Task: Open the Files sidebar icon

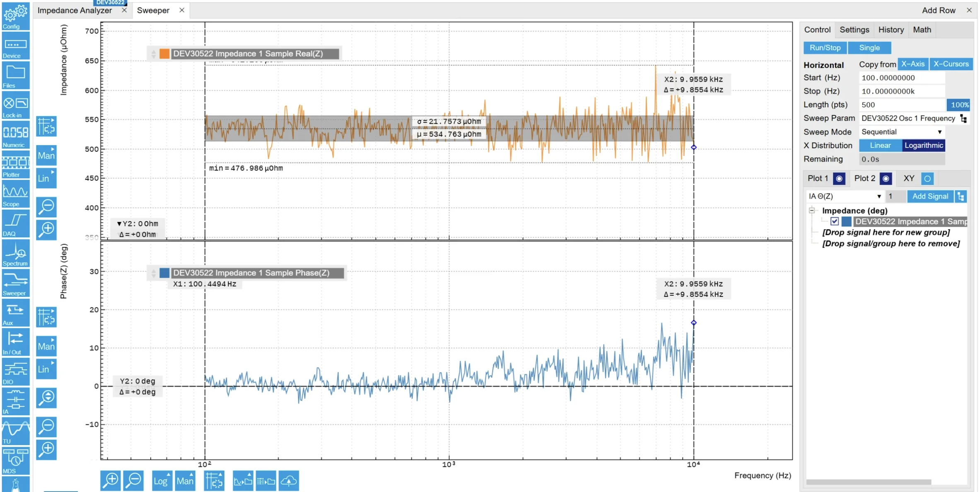Action: (x=15, y=76)
